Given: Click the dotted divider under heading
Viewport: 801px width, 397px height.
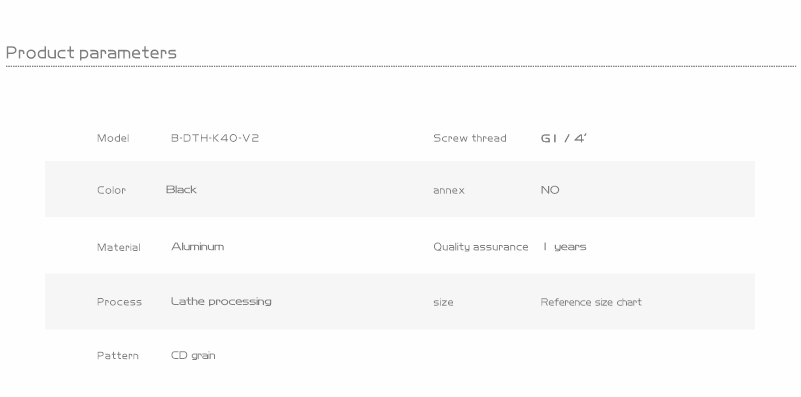Looking at the screenshot, I should pyautogui.click(x=400, y=66).
